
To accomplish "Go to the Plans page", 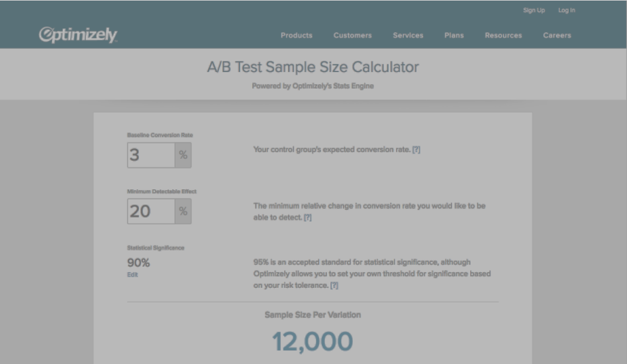I will coord(454,35).
